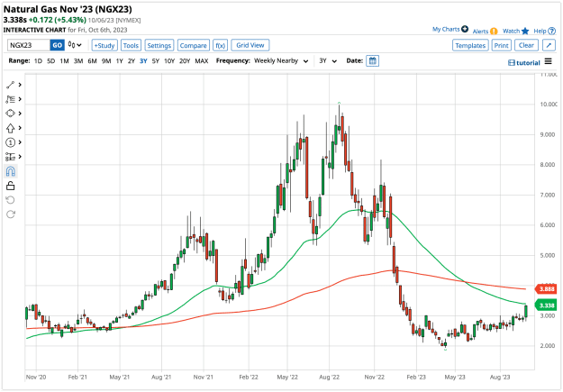
Task: Click the green 3.338 price label
Action: tap(546, 305)
